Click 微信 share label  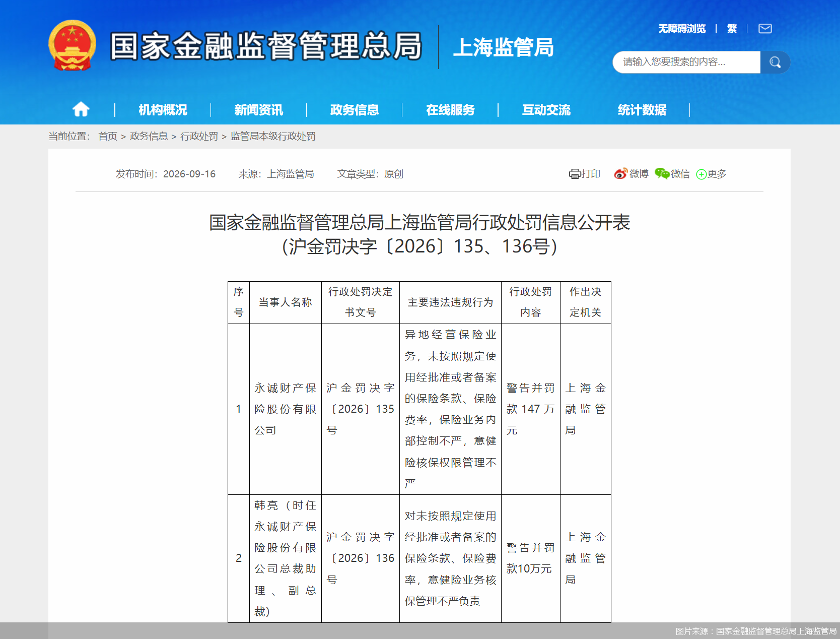[x=680, y=174]
